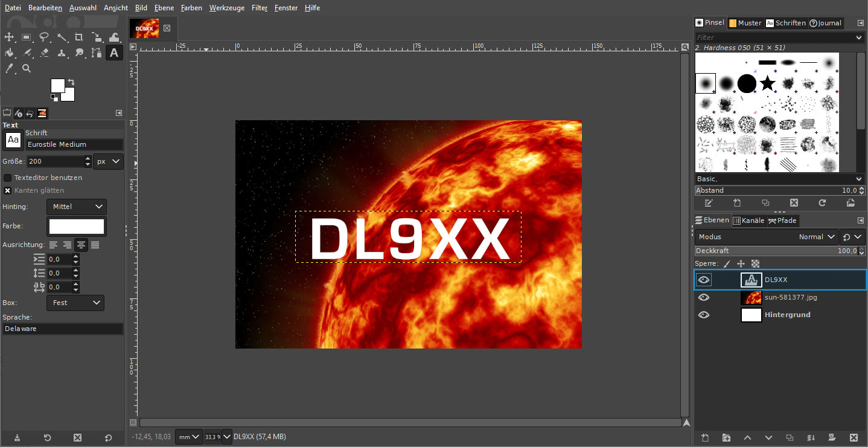Screen dimensions: 868x447
Task: Refresh the brush list in the Pinsel panel
Action: pyautogui.click(x=822, y=203)
